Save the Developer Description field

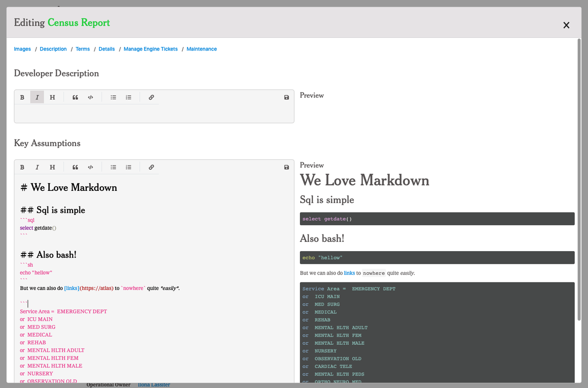pyautogui.click(x=287, y=97)
